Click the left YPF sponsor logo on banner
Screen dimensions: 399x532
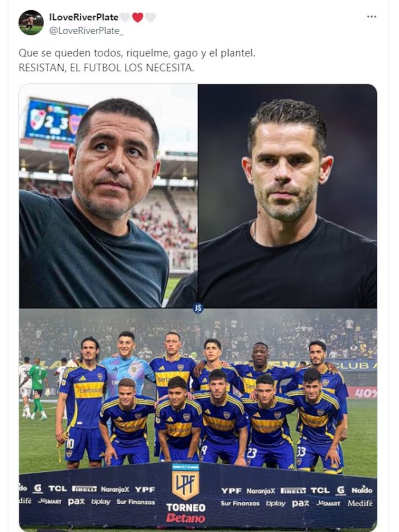pyautogui.click(x=145, y=489)
